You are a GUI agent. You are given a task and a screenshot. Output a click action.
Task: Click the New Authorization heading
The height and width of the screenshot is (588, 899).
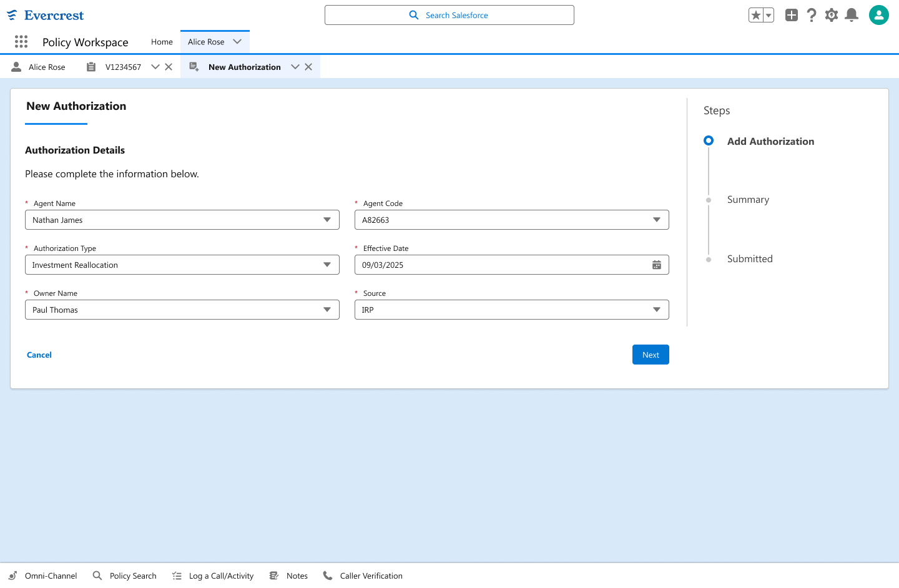click(76, 106)
